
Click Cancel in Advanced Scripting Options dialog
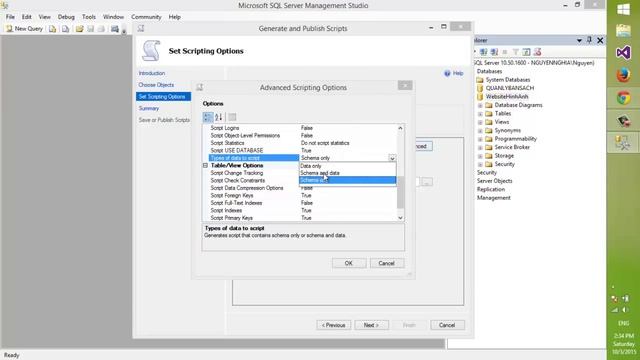(x=387, y=263)
